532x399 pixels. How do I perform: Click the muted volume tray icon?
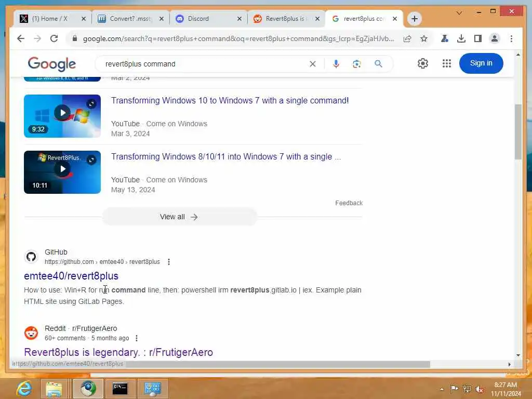click(480, 389)
